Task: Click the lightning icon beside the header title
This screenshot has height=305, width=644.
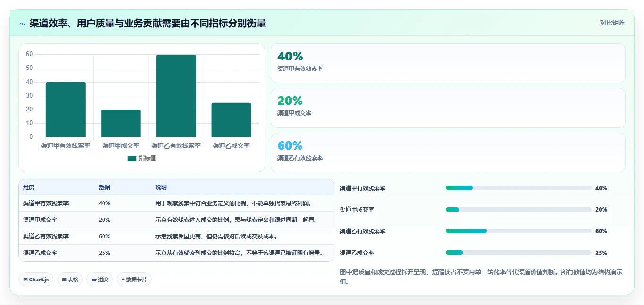Action: (23, 24)
